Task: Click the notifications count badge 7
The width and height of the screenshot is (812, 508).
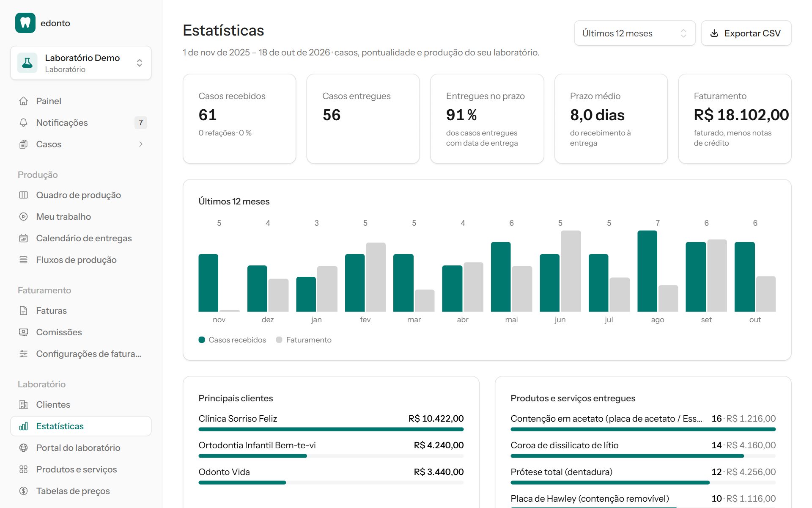Action: point(141,123)
